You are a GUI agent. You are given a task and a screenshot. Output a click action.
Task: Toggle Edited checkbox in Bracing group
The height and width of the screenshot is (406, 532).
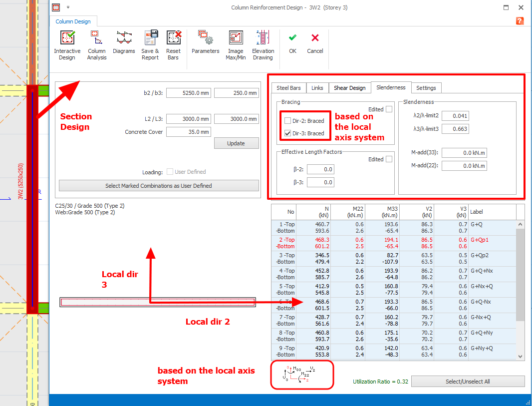tap(389, 109)
